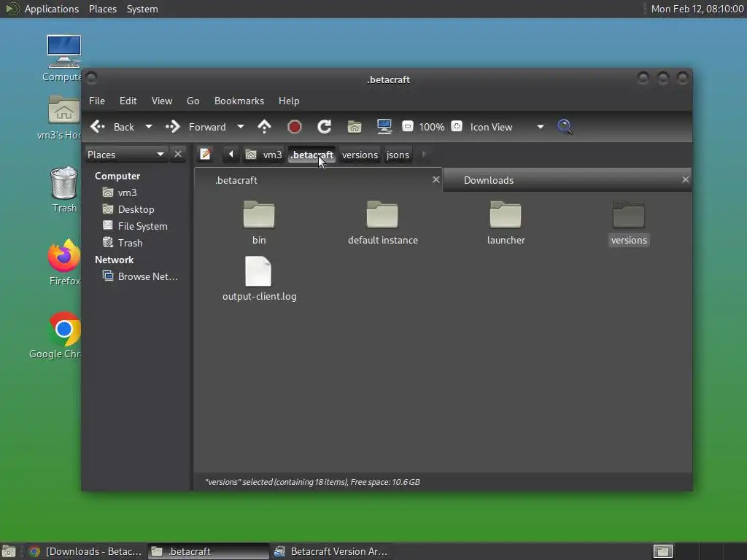Open the Home folder toolbar icon
The width and height of the screenshot is (747, 560).
pos(355,127)
